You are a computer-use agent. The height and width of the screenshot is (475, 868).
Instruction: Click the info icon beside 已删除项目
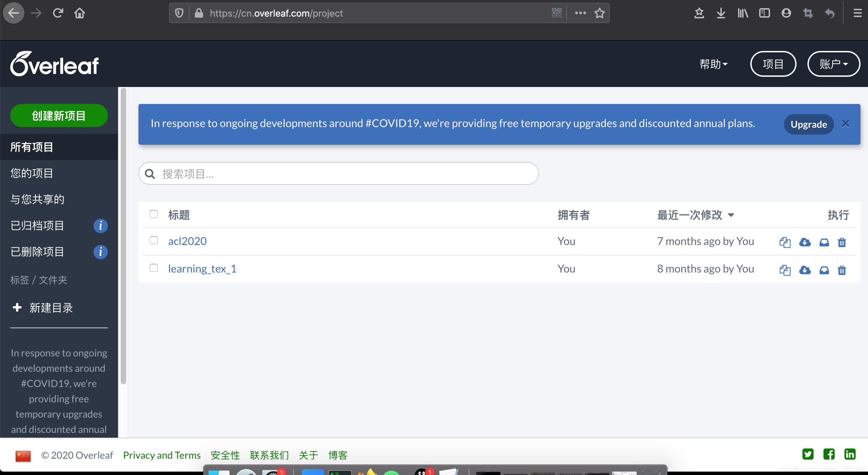(x=100, y=252)
